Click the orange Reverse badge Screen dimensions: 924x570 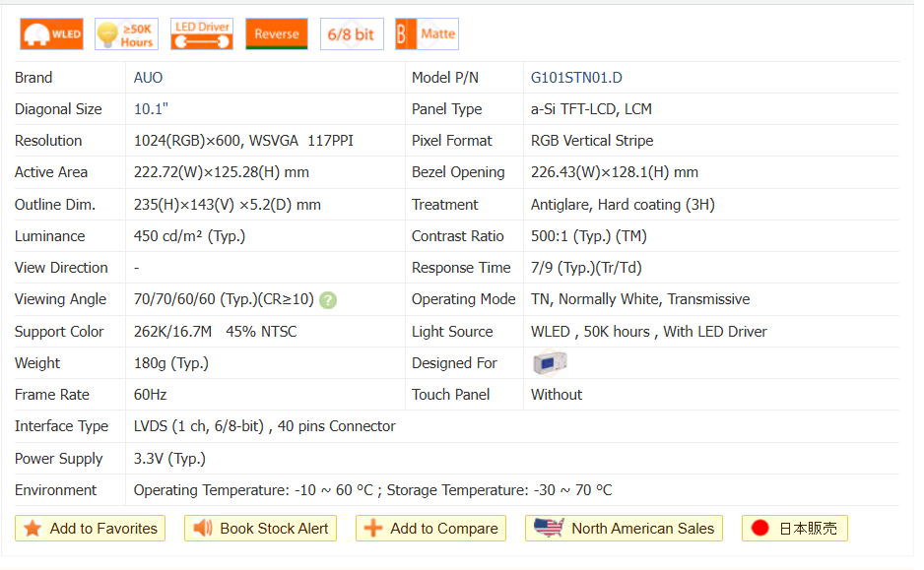277,34
